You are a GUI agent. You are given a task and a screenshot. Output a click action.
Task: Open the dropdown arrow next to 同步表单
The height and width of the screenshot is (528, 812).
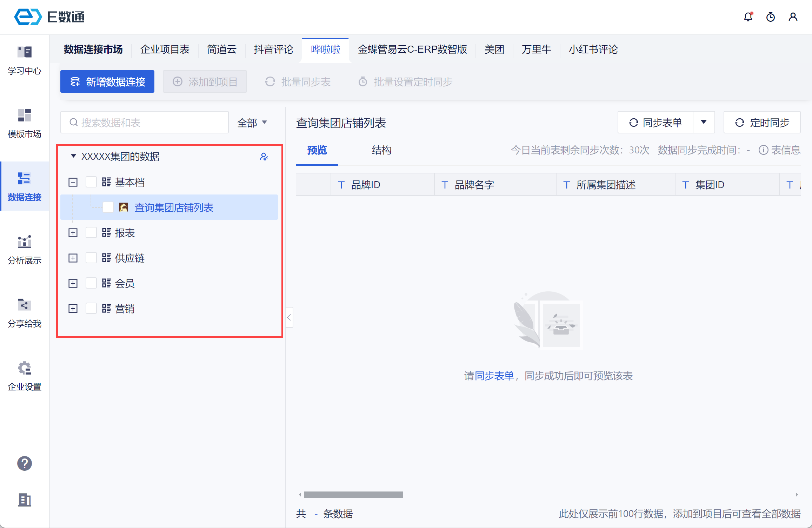704,122
